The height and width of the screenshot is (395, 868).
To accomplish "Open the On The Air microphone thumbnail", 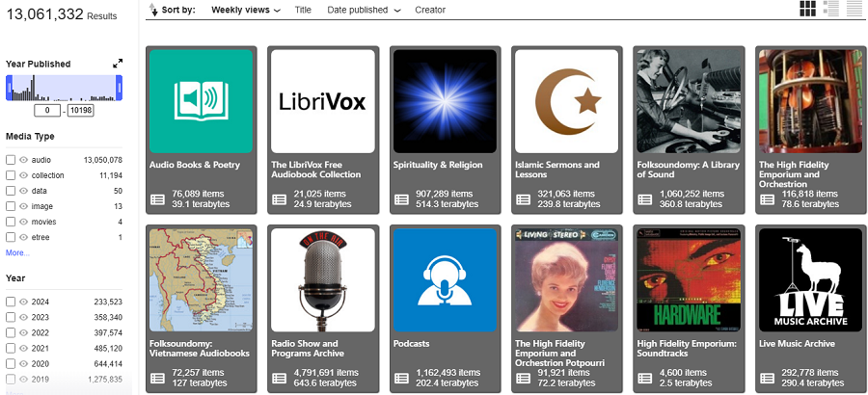I will 323,280.
